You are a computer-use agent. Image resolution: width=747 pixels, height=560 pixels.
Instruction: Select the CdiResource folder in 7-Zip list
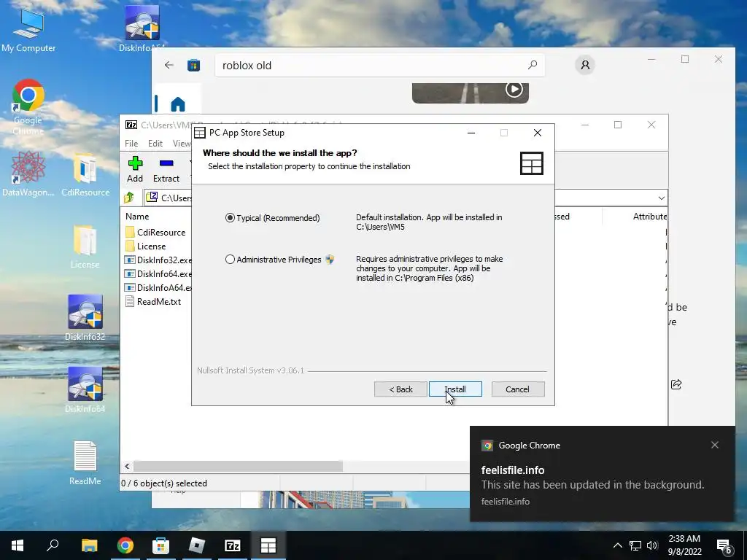click(x=155, y=233)
